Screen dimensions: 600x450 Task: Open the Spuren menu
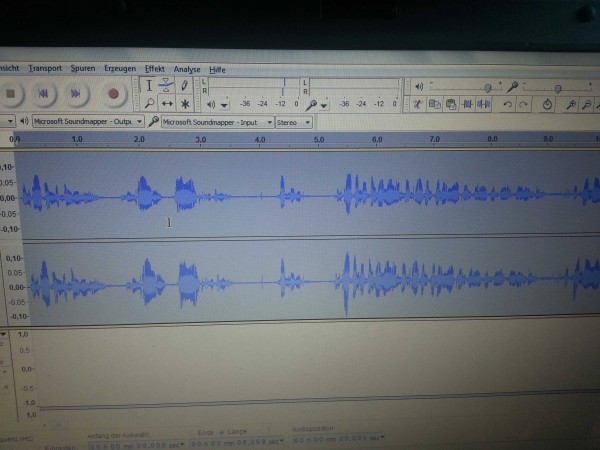[83, 68]
